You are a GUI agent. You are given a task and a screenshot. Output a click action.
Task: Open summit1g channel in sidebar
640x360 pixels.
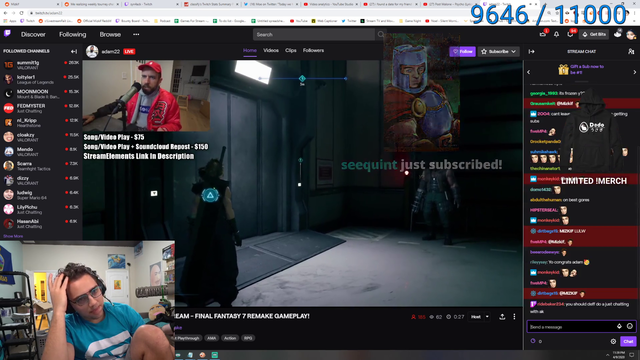(41, 65)
